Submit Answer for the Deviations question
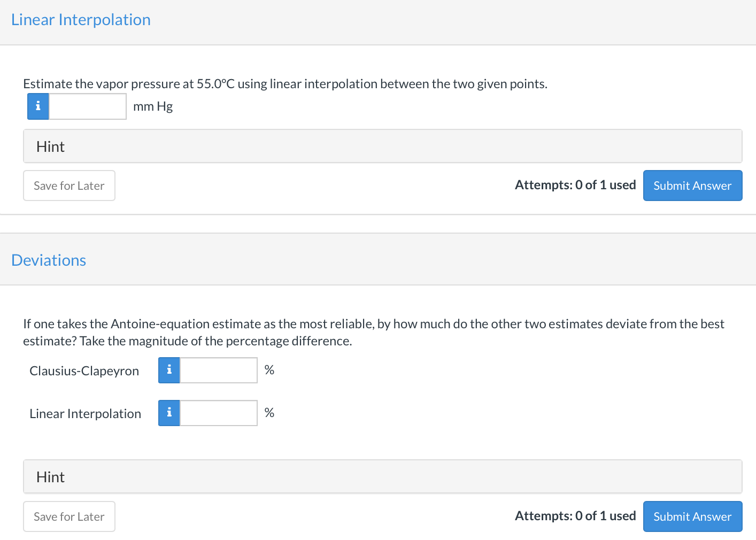Viewport: 756px width, 540px height. [x=692, y=516]
